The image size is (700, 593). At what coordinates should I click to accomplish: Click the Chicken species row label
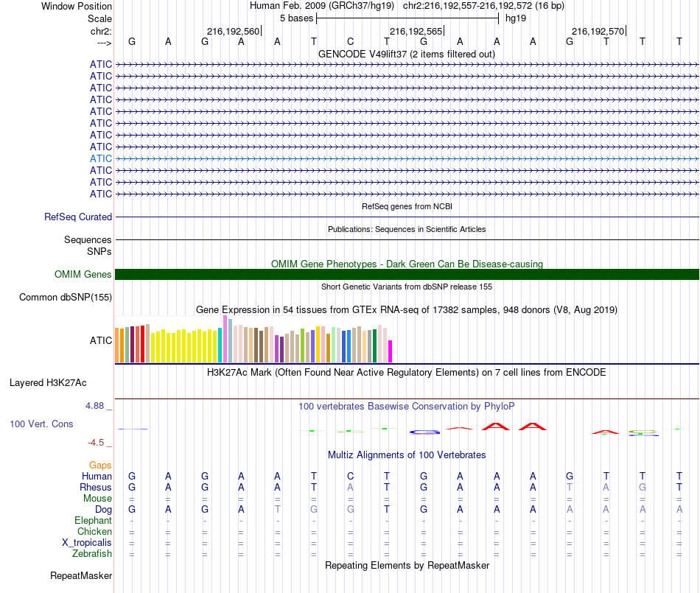(x=94, y=531)
